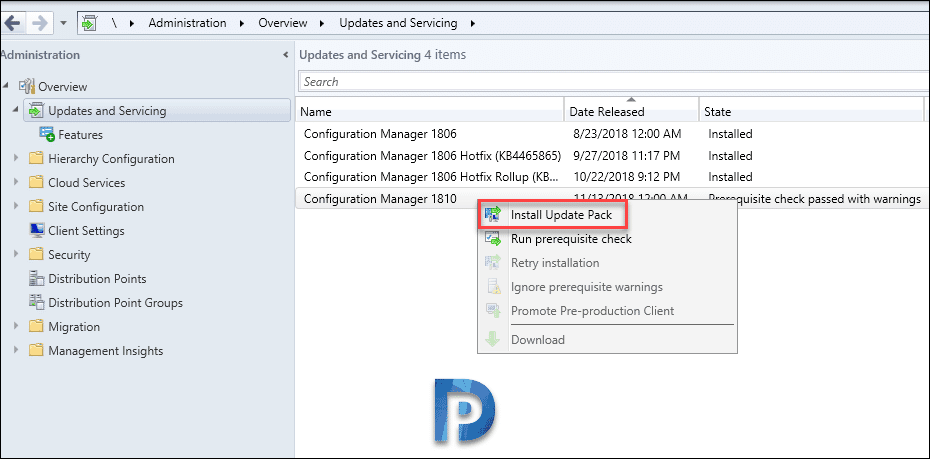Choose Run prerequisite check from context menu
This screenshot has height=459, width=930.
[x=607, y=239]
